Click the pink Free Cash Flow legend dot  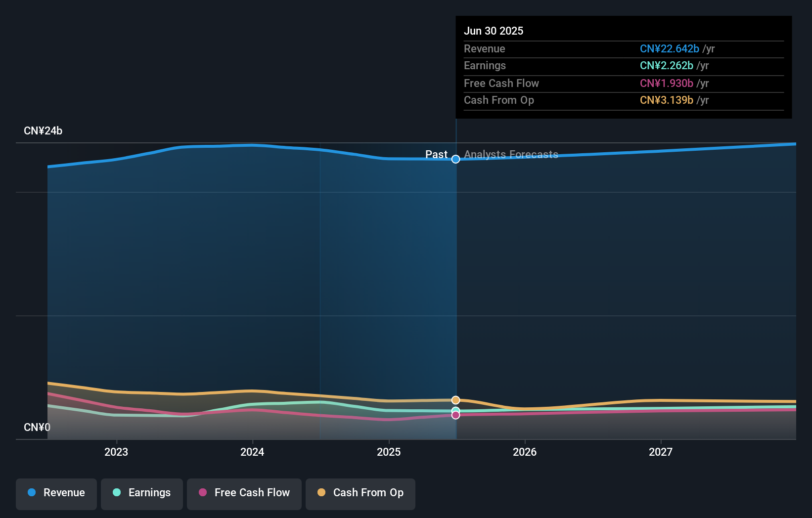[203, 492]
